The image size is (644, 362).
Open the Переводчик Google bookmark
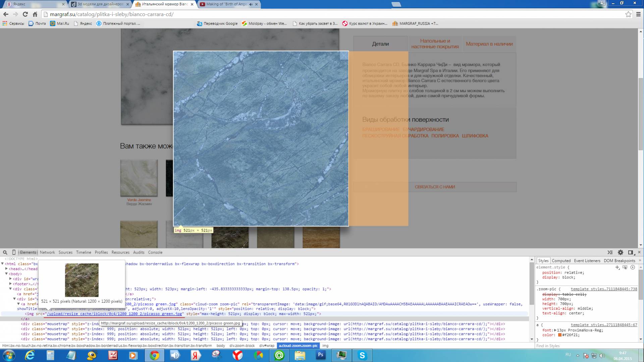[217, 23]
